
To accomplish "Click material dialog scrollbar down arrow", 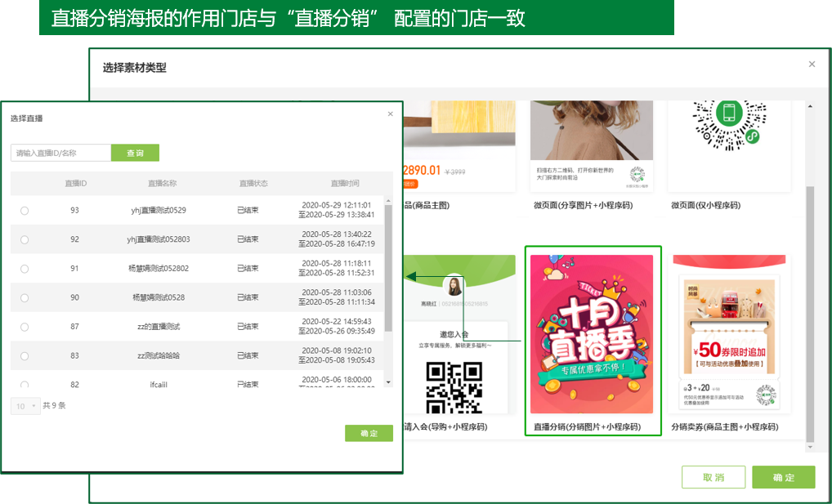I will pyautogui.click(x=810, y=448).
